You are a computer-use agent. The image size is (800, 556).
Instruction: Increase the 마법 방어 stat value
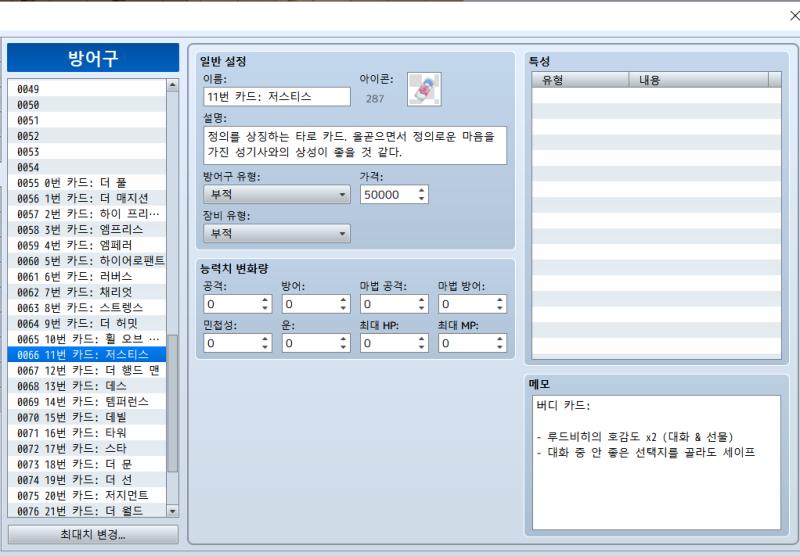click(500, 300)
